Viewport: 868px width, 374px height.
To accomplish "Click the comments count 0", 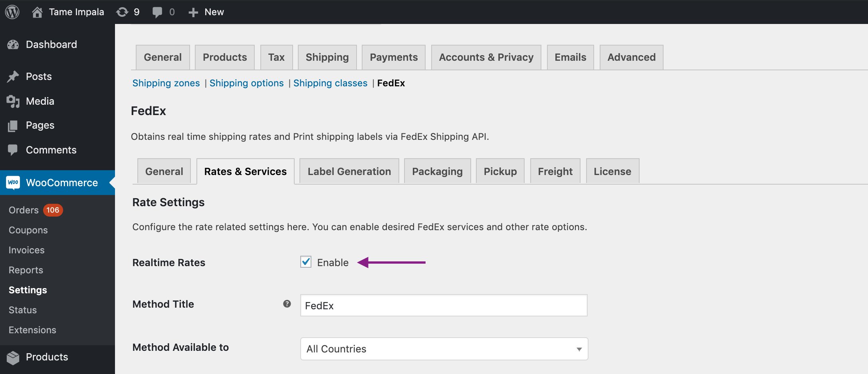I will [172, 12].
